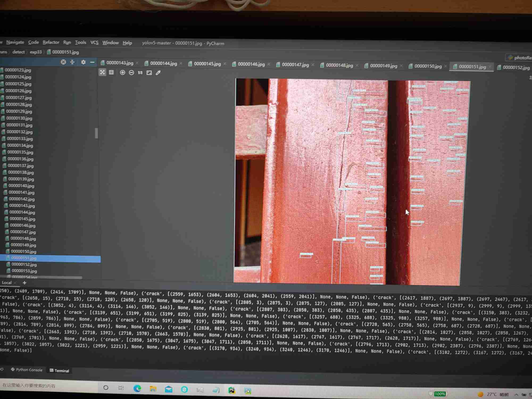Hide the project tool window
This screenshot has width=532, height=399.
pyautogui.click(x=92, y=62)
